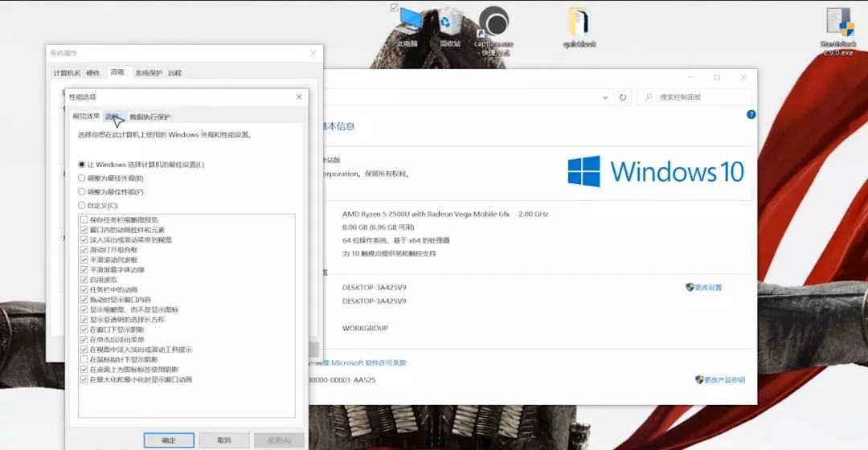Open 高级 tab in 系统属性
Image resolution: width=868 pixels, height=450 pixels.
(x=117, y=72)
